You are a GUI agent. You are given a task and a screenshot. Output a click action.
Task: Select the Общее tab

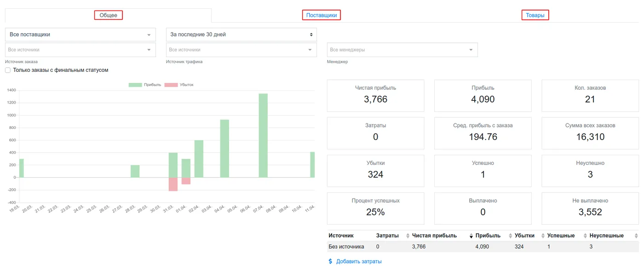(109, 15)
